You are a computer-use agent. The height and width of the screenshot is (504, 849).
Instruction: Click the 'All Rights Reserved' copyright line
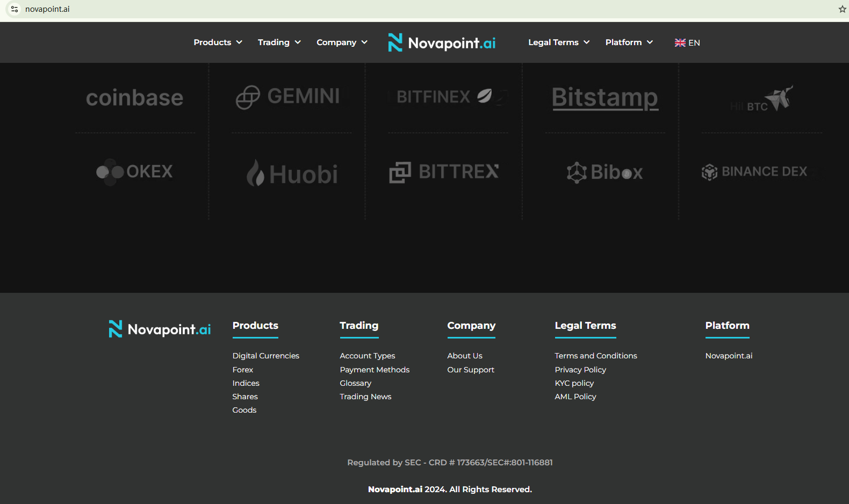tap(450, 489)
